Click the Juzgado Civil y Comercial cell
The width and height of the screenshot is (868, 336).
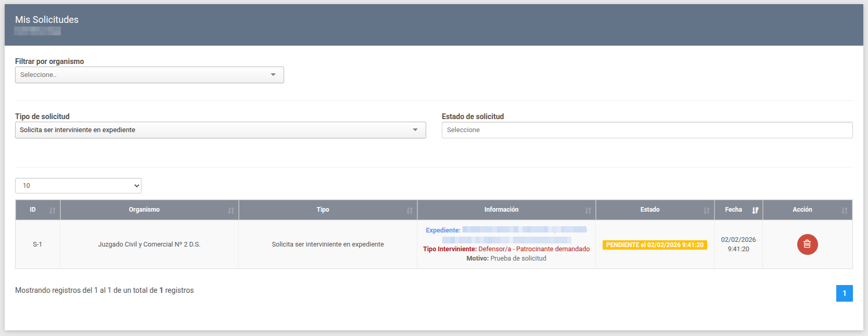coord(149,244)
